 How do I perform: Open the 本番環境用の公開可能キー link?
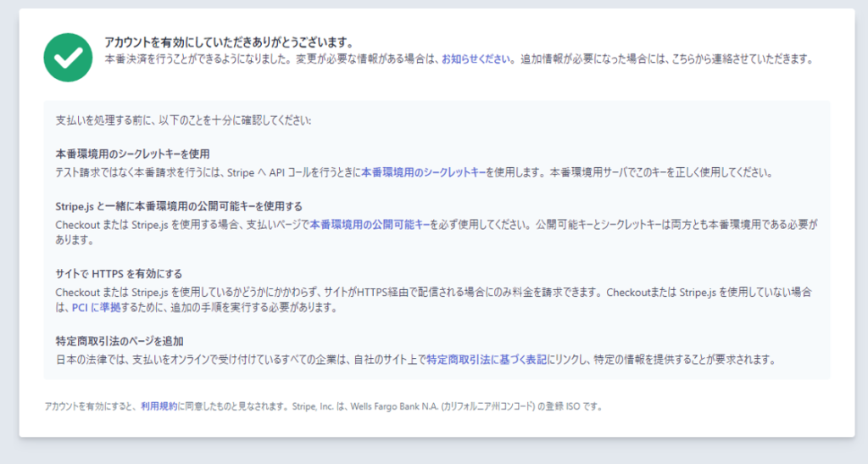point(370,224)
